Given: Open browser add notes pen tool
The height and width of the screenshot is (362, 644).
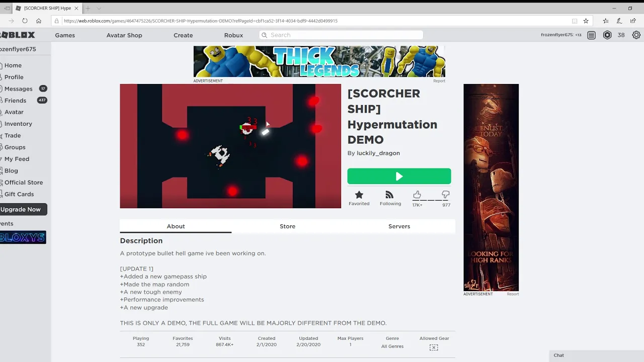Looking at the screenshot, I should point(619,21).
